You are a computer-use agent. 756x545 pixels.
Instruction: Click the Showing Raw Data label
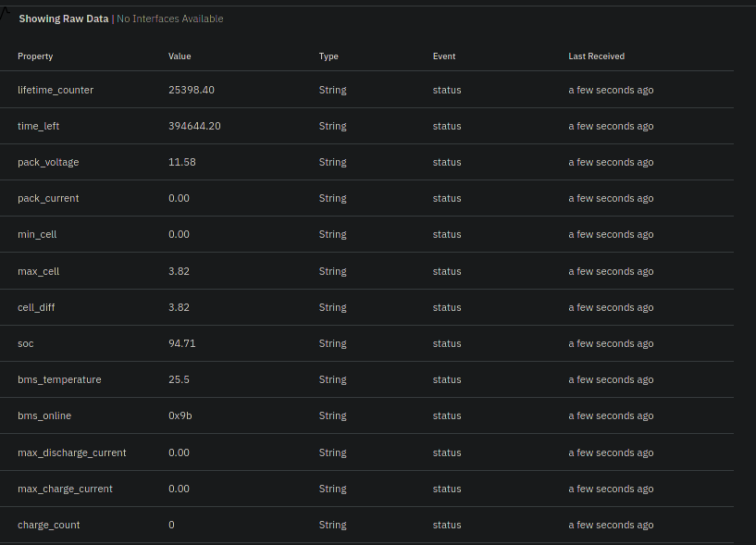[x=63, y=19]
